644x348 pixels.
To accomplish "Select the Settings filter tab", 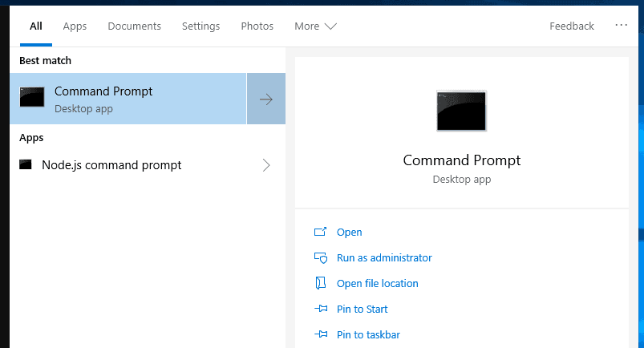I will coord(200,26).
